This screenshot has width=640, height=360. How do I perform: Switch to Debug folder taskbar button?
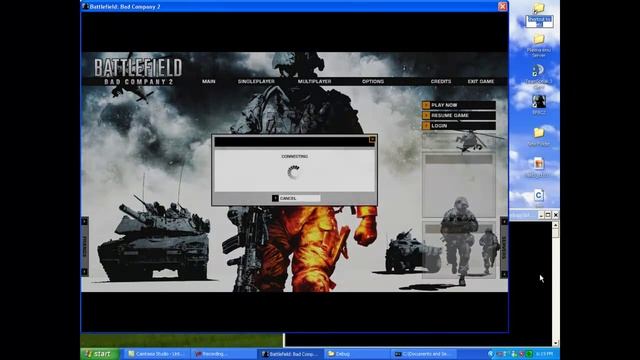click(x=357, y=354)
